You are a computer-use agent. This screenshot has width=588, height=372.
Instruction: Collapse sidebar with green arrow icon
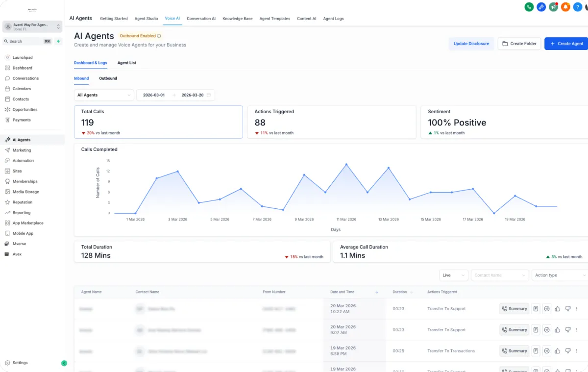pos(64,363)
